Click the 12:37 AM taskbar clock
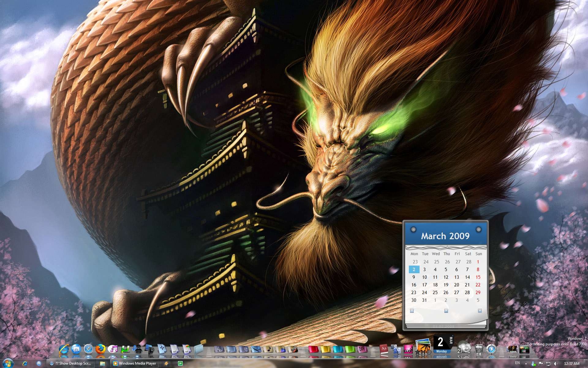This screenshot has height=368, width=588. pos(571,364)
